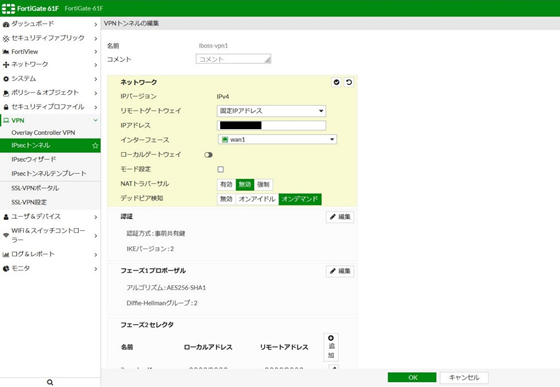Set デッドピア検知 to オンデマンド
This screenshot has height=387, width=560.
coord(300,199)
